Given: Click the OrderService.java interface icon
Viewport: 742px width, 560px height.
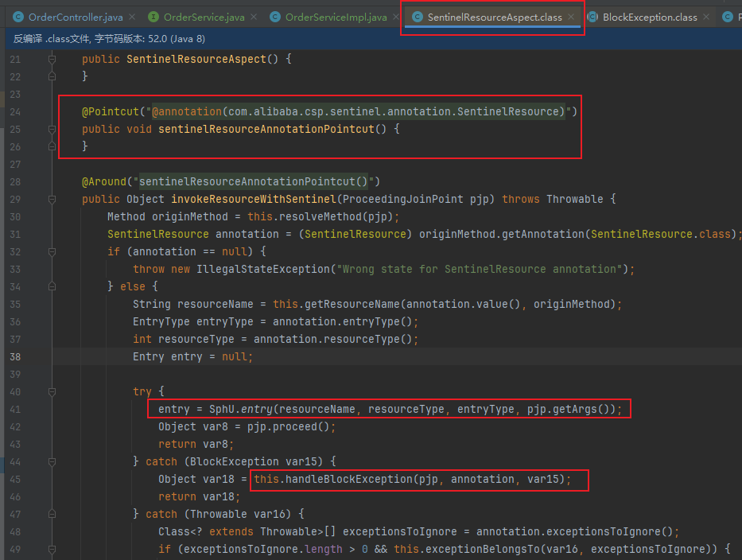Looking at the screenshot, I should pos(153,17).
